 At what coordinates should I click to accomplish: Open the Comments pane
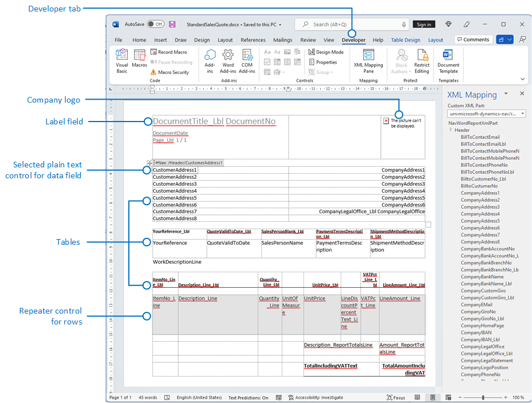coord(474,39)
